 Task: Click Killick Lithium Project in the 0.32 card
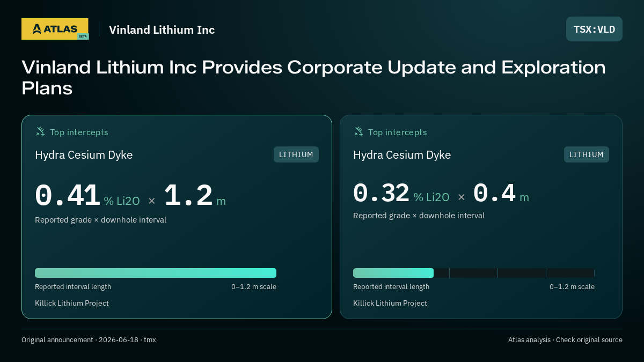tap(390, 303)
